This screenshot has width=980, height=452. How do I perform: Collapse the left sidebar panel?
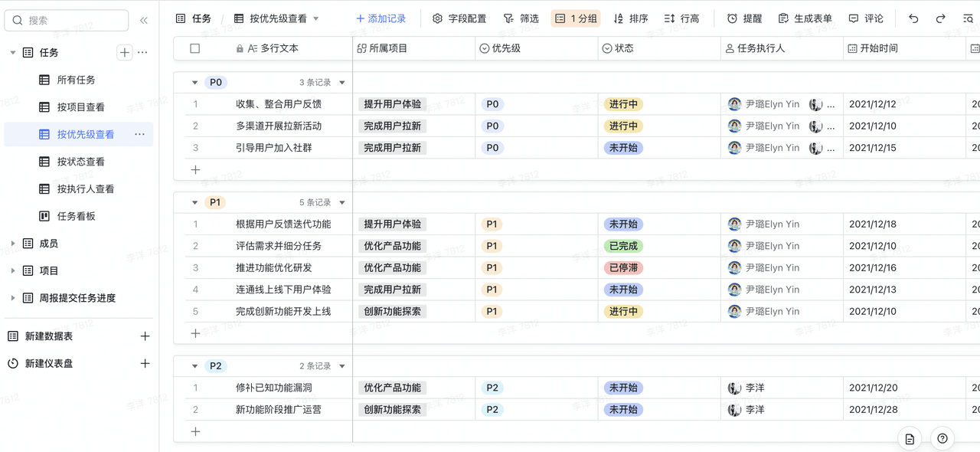[143, 21]
